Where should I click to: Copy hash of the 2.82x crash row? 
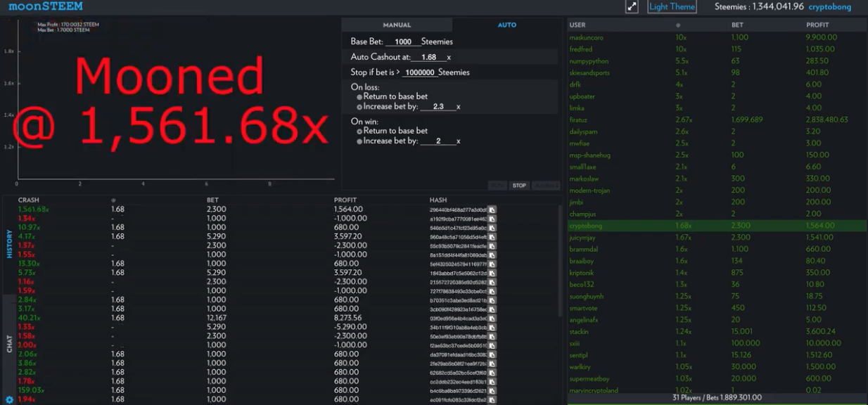pos(492,372)
